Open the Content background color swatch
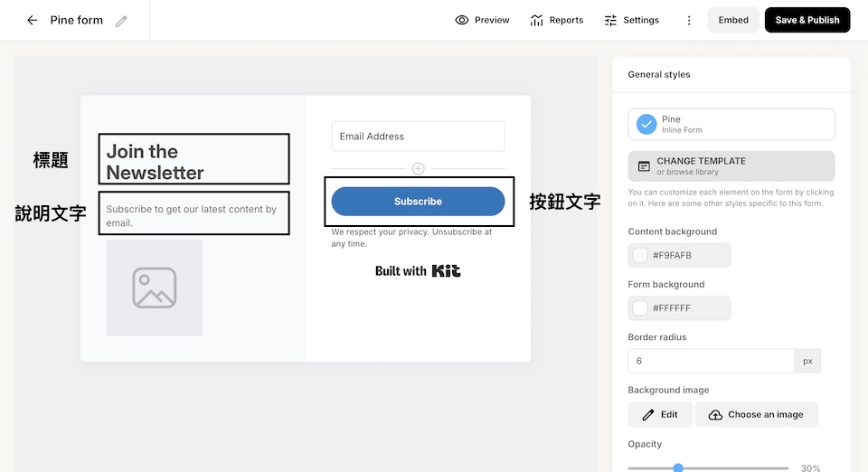The height and width of the screenshot is (472, 868). tap(641, 256)
